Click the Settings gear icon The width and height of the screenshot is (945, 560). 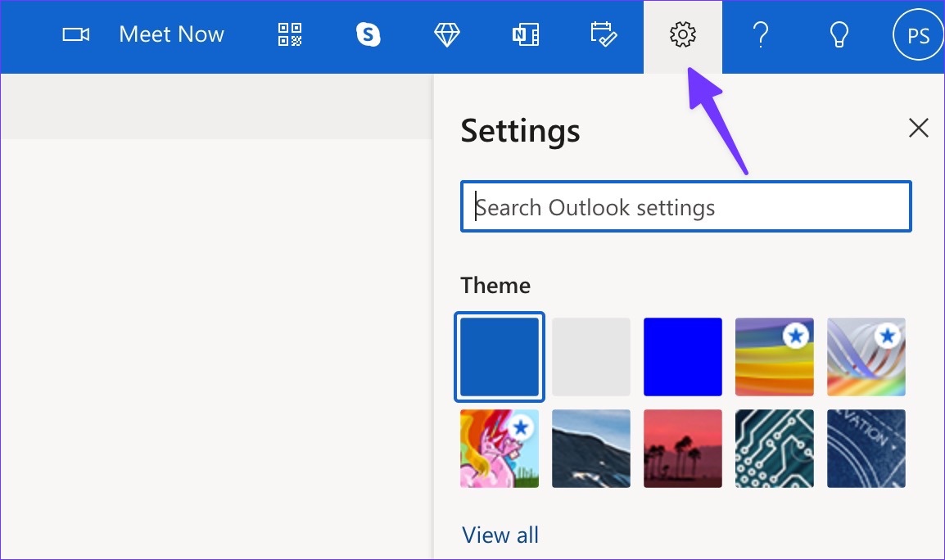pos(682,35)
